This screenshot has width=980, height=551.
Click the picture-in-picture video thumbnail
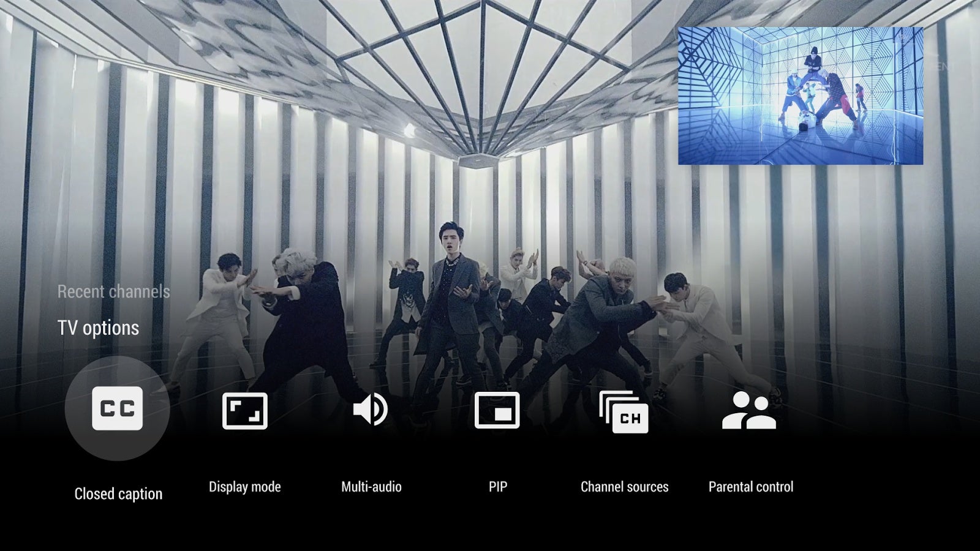point(800,96)
